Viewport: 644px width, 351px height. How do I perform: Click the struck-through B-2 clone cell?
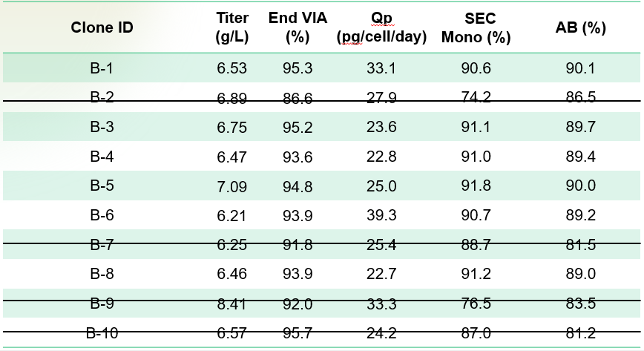pyautogui.click(x=102, y=97)
